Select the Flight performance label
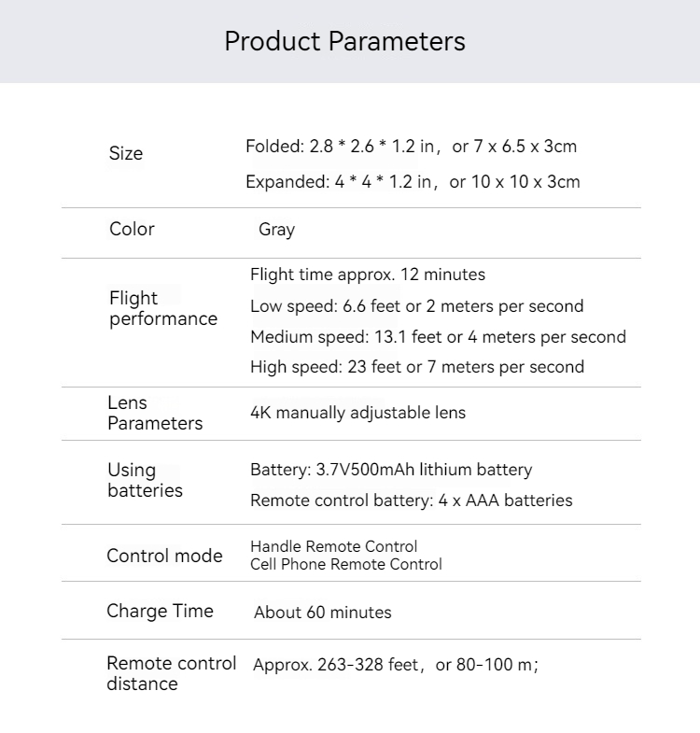The width and height of the screenshot is (700, 733). tap(163, 308)
